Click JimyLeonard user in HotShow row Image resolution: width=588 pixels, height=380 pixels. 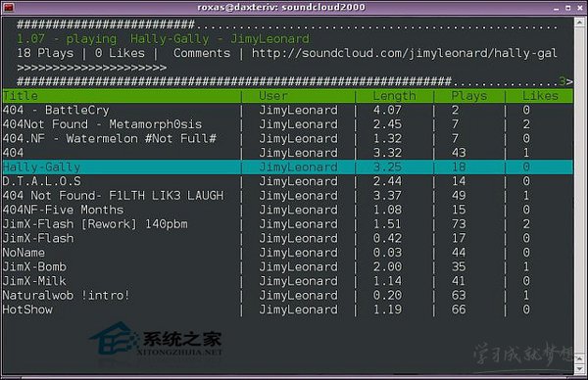298,309
